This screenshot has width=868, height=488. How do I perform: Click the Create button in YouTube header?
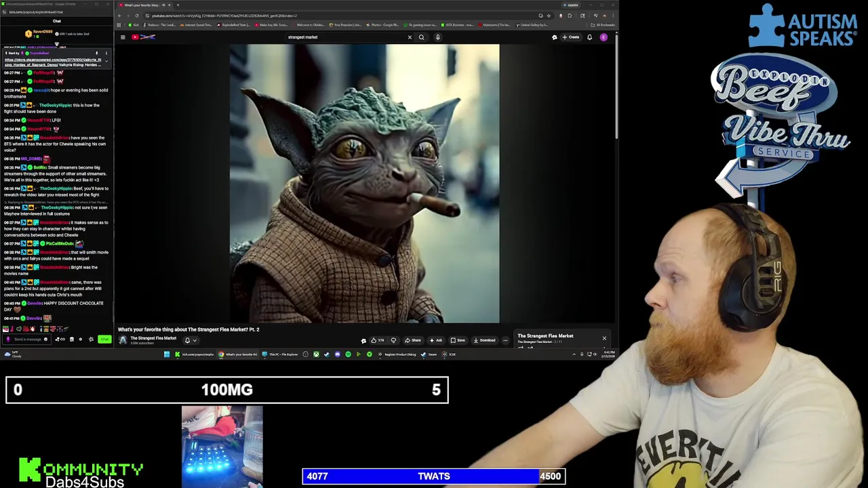coord(570,37)
